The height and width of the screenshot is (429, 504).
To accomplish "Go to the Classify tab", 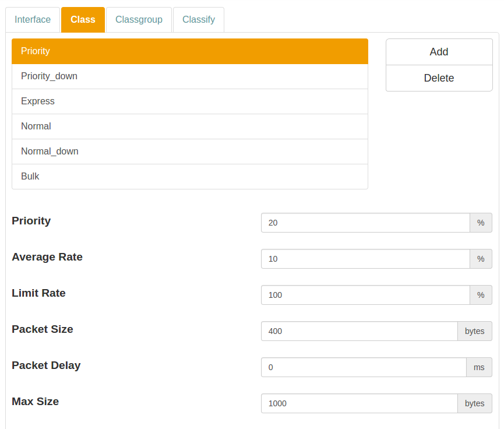I will [199, 20].
